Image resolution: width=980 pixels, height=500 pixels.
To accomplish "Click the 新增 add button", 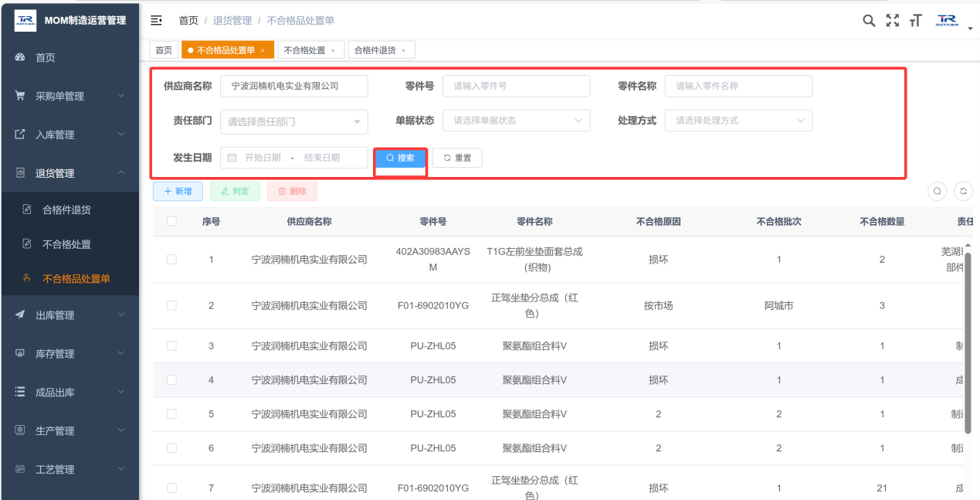I will click(x=178, y=191).
